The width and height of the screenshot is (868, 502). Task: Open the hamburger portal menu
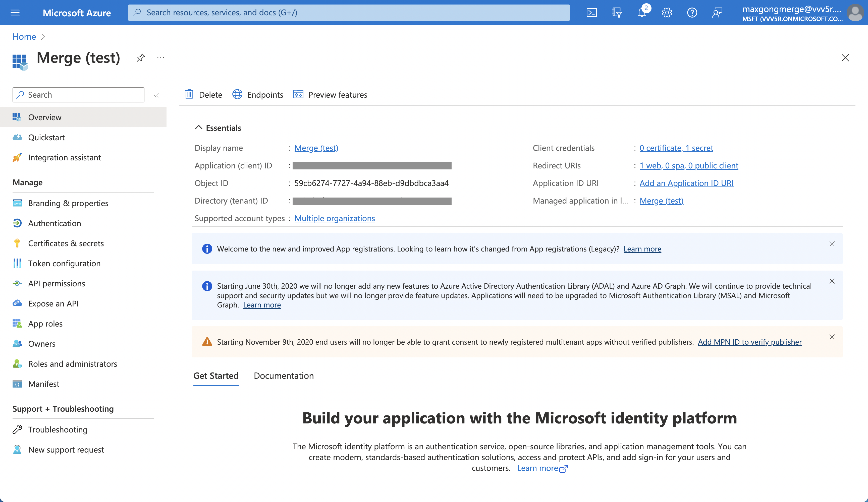click(x=15, y=13)
